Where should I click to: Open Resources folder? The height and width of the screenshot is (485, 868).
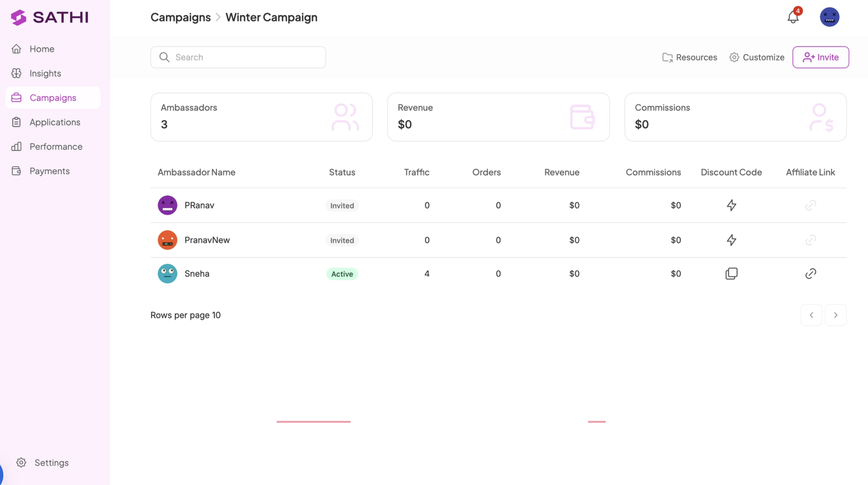(x=689, y=57)
